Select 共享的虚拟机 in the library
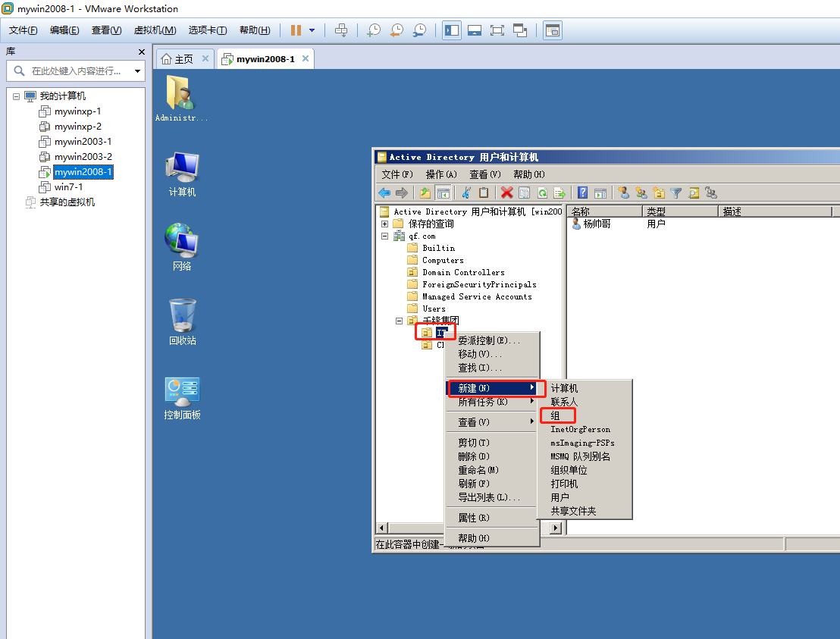Viewport: 840px width, 639px height. 67,202
